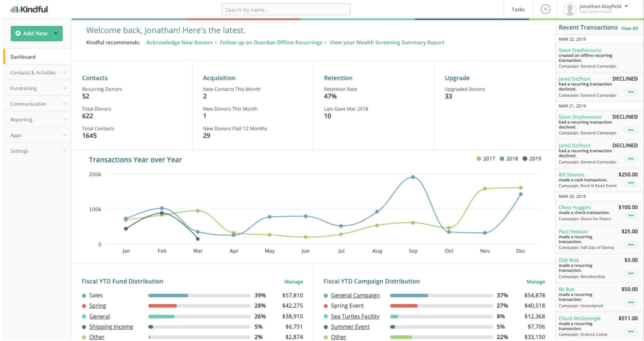The height and width of the screenshot is (341, 644).
Task: Expand the Fundraising sidebar section
Action: click(37, 88)
